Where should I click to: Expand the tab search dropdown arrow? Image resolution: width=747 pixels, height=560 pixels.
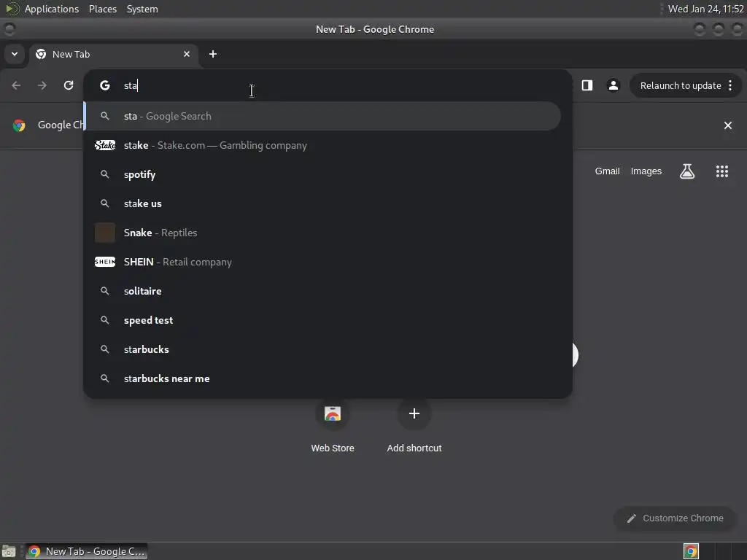pos(15,54)
